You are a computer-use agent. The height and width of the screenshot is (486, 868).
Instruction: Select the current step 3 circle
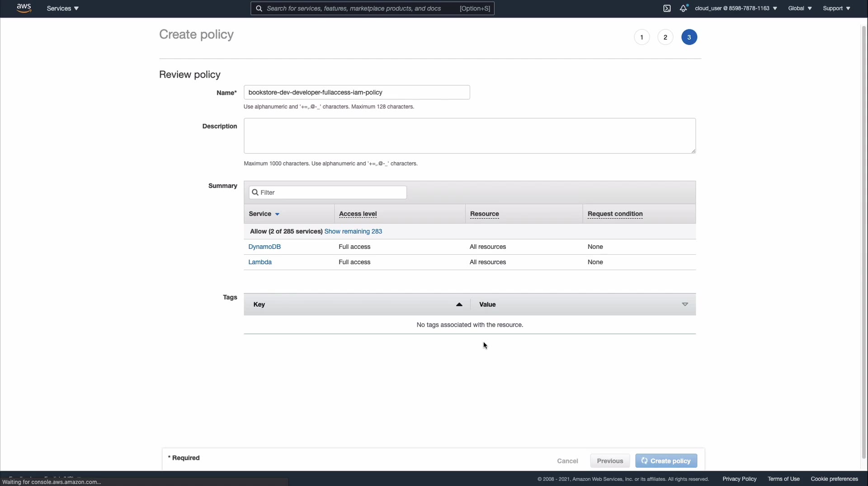click(689, 37)
